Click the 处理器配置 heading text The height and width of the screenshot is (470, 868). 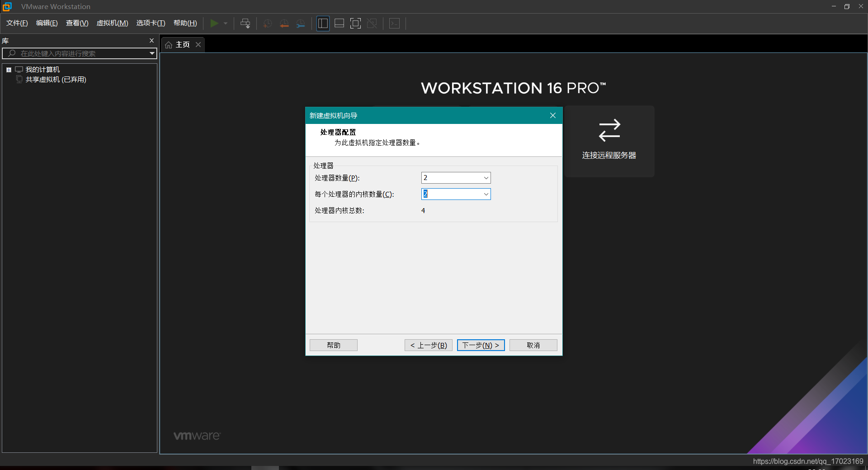(338, 132)
